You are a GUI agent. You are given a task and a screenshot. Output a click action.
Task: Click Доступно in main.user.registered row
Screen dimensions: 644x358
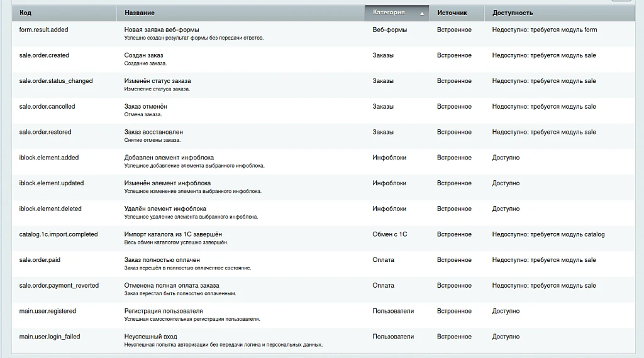coord(506,311)
